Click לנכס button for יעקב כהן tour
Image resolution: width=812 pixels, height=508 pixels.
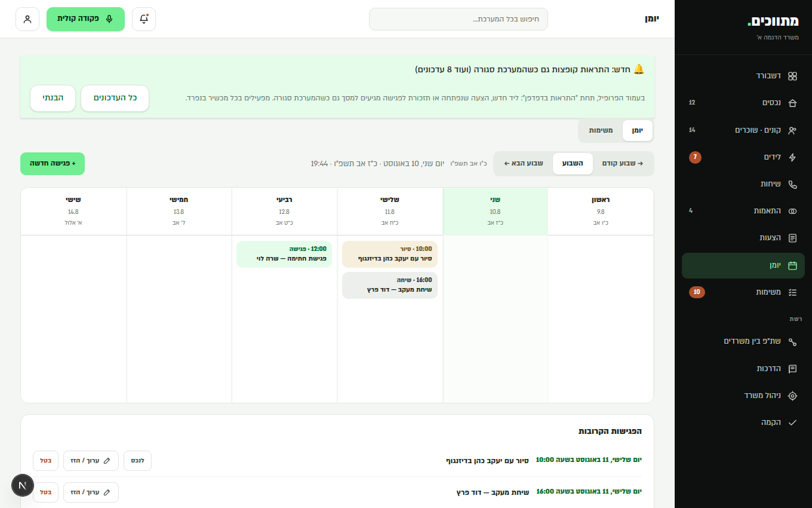(x=138, y=461)
